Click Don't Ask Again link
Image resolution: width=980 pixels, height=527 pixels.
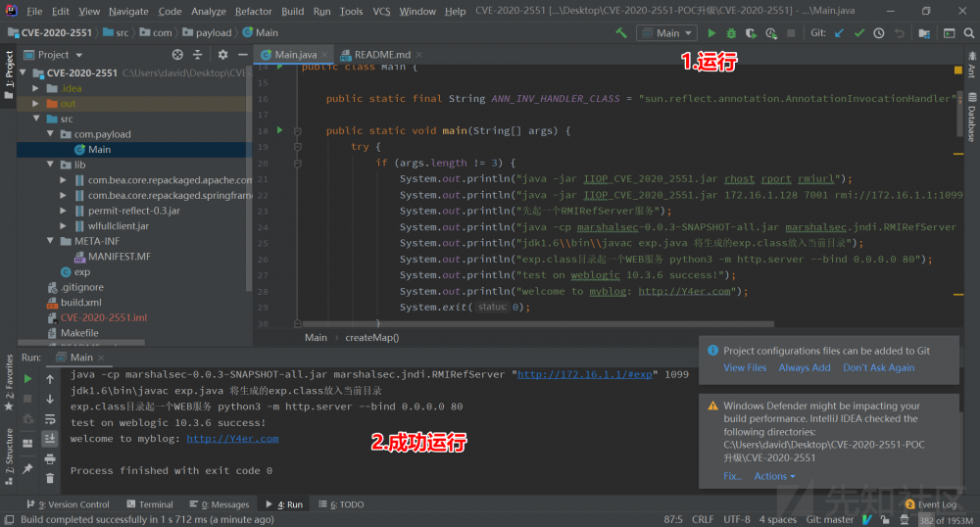coord(878,367)
